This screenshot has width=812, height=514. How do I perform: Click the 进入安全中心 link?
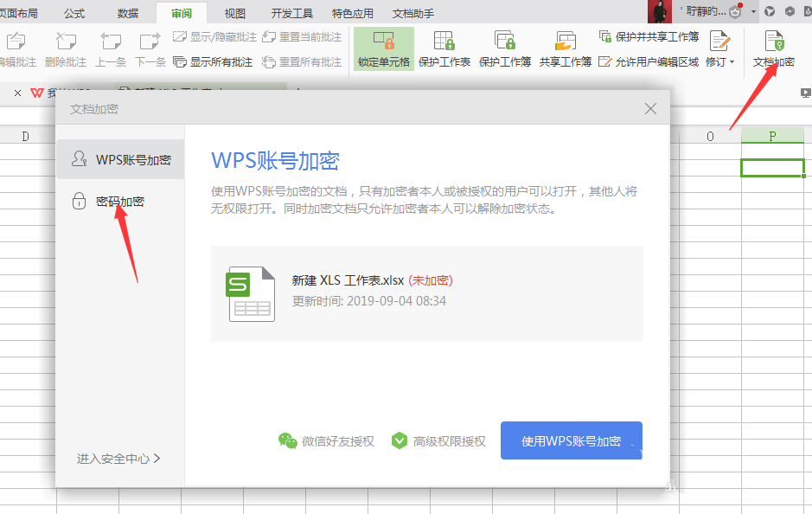click(118, 459)
